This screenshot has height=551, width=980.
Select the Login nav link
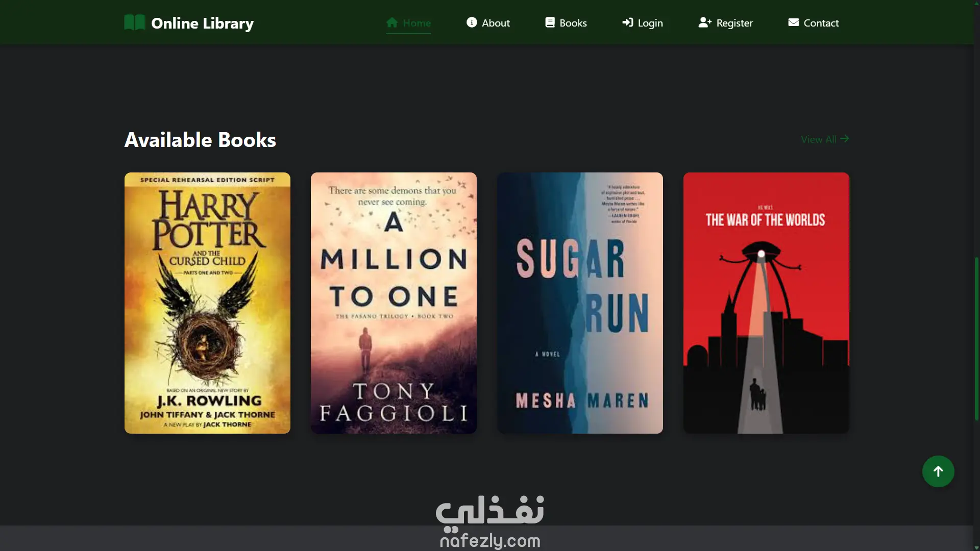click(x=642, y=23)
